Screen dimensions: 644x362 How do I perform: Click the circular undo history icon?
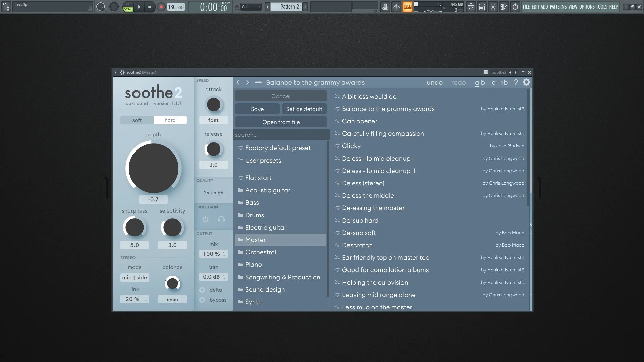click(x=515, y=7)
